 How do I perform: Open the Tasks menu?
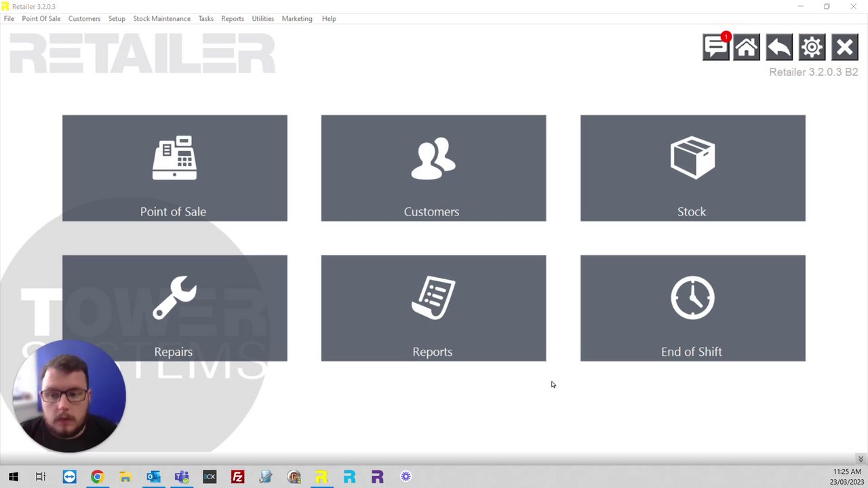tap(205, 18)
